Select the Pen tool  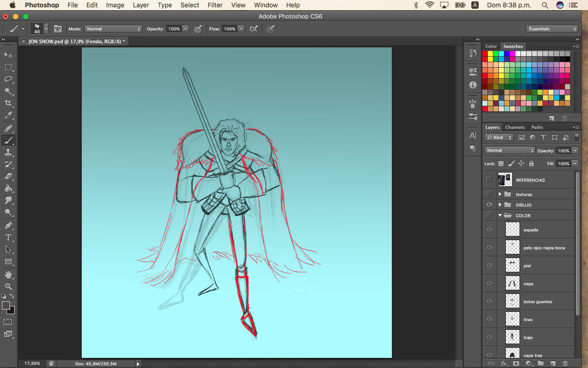[x=8, y=225]
